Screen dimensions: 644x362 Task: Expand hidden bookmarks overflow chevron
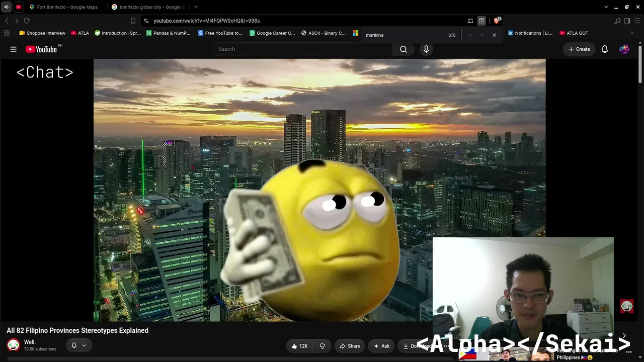(632, 33)
